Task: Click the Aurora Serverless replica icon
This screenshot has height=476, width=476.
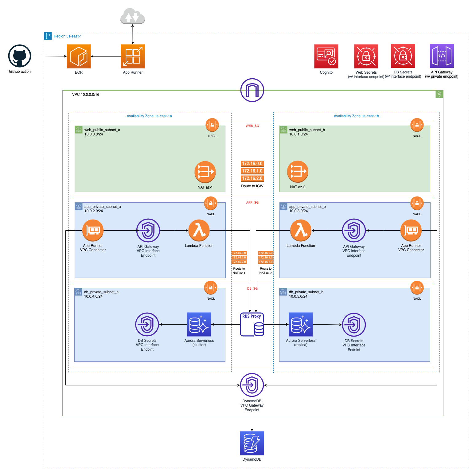Action: [301, 325]
